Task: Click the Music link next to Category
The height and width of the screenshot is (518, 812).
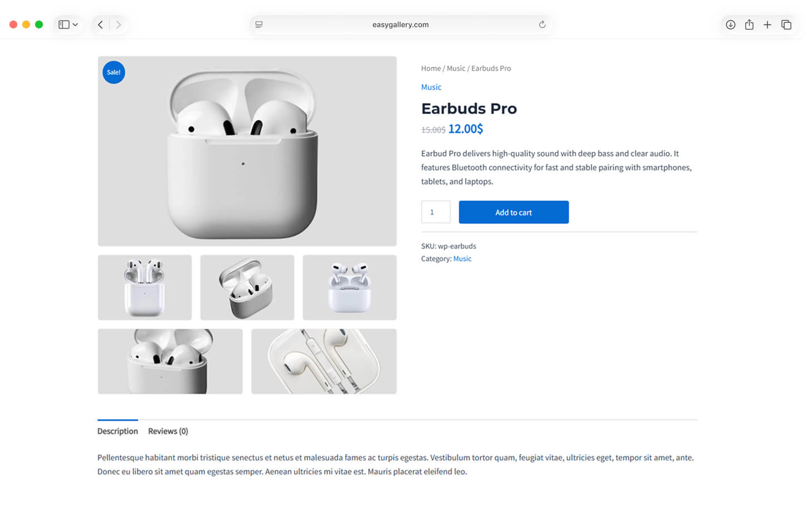Action: [x=462, y=259]
